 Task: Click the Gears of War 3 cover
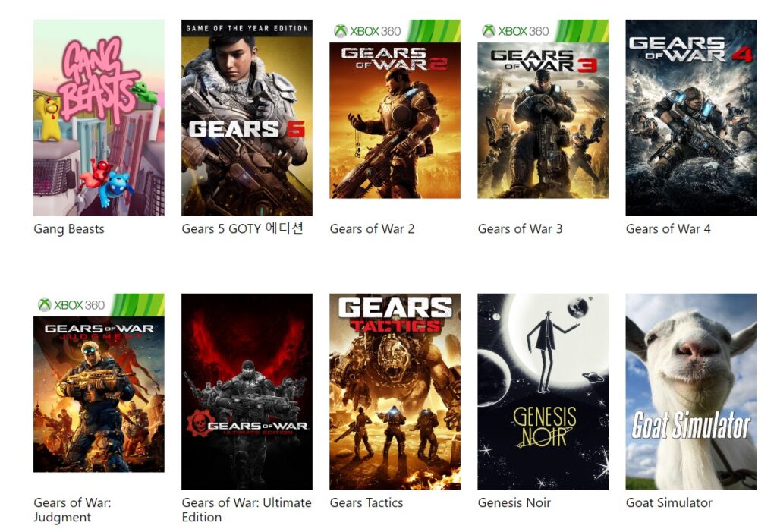coord(543,109)
